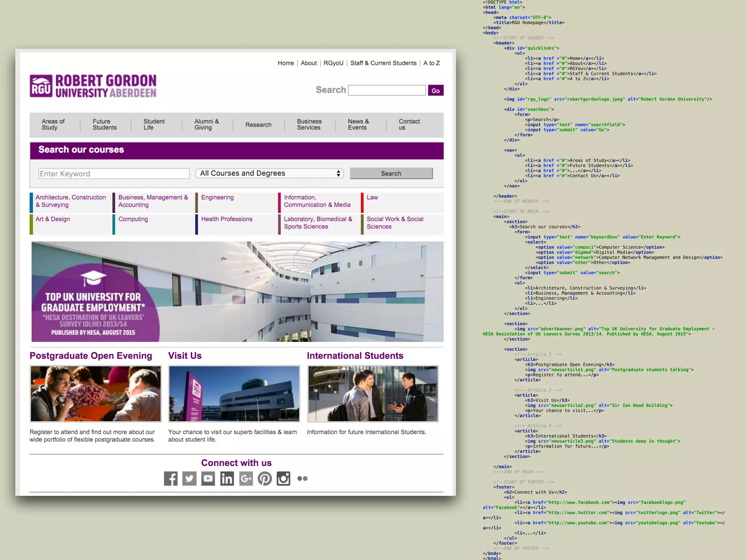Click the Visit Us building thumbnail

pos(234,394)
